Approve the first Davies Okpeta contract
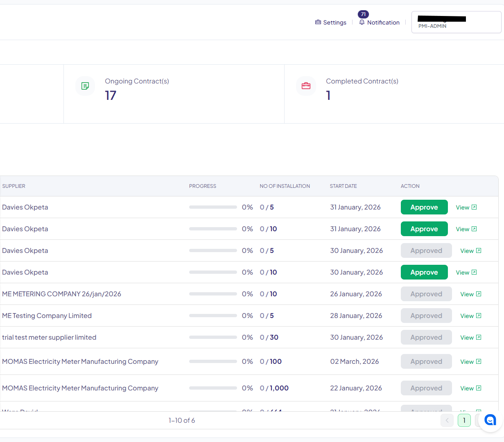 (x=424, y=207)
